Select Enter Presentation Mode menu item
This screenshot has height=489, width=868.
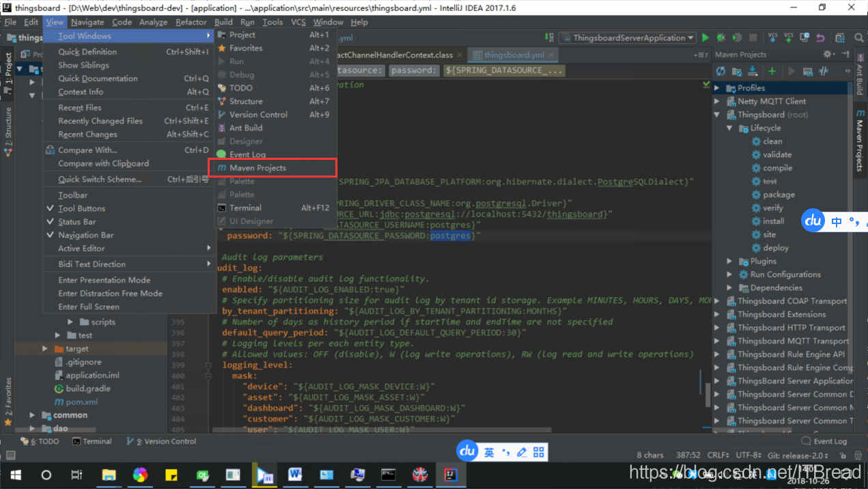(130, 280)
